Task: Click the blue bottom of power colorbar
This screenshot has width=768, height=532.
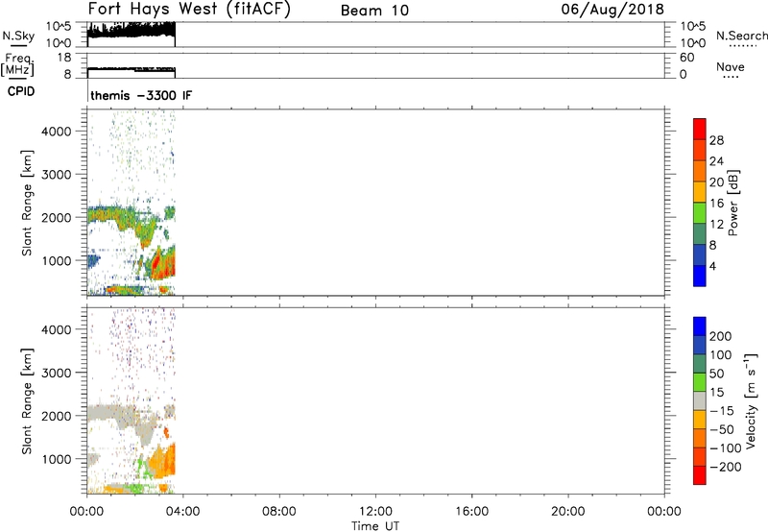Action: pyautogui.click(x=700, y=276)
